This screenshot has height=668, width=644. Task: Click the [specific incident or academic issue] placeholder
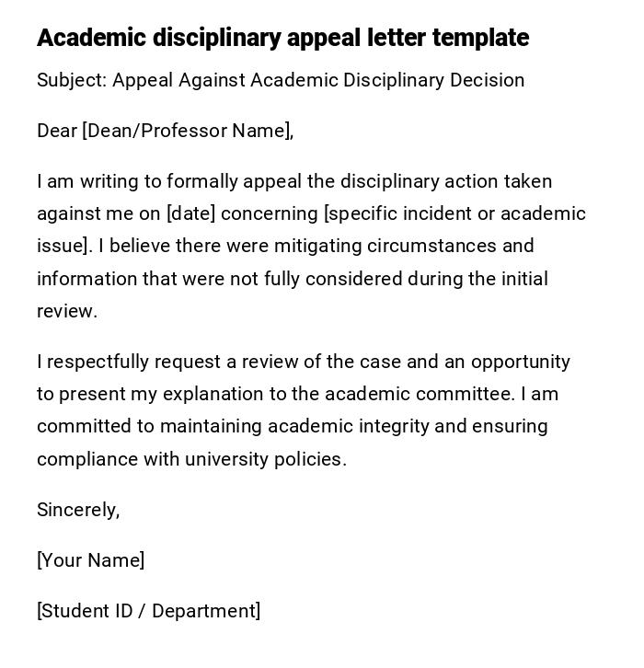[454, 213]
